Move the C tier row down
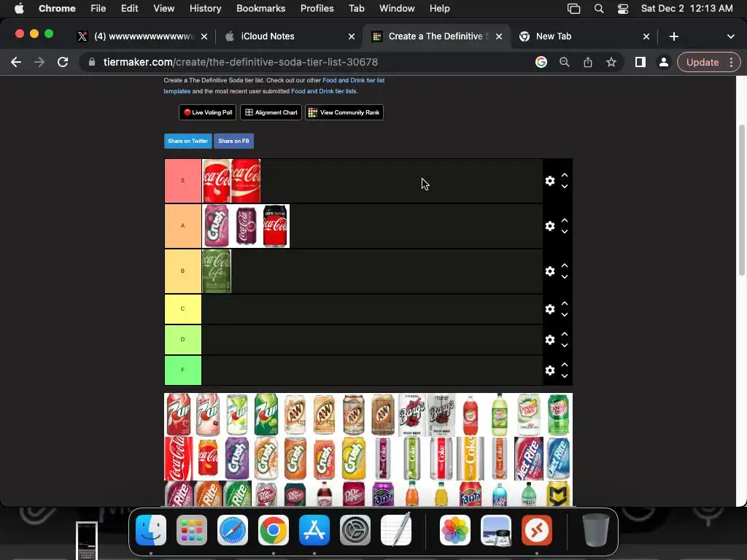 (x=565, y=315)
